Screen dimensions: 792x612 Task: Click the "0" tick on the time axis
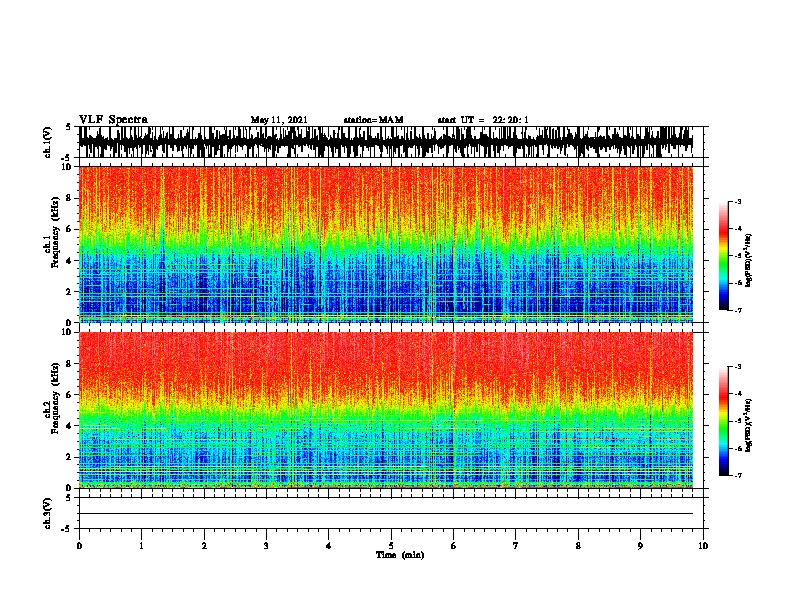click(79, 546)
